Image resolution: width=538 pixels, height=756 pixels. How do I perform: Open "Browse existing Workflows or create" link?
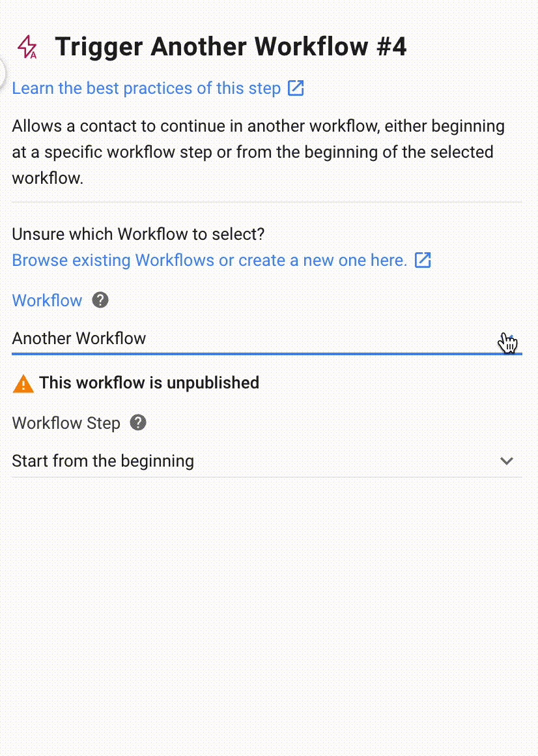click(x=209, y=261)
